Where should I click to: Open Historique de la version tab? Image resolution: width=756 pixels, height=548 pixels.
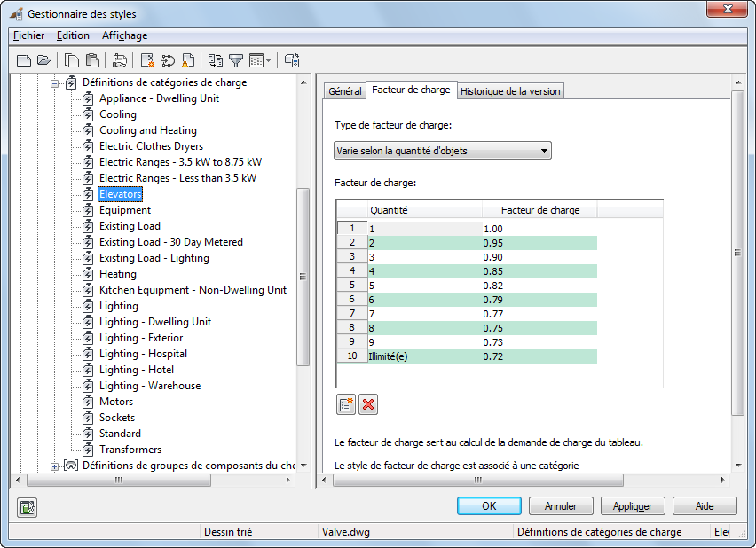click(x=510, y=91)
